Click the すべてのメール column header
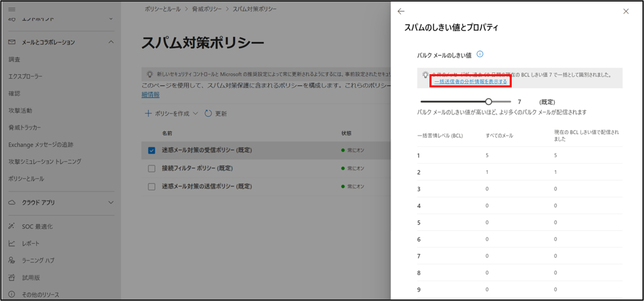Image resolution: width=644 pixels, height=301 pixels. (499, 136)
